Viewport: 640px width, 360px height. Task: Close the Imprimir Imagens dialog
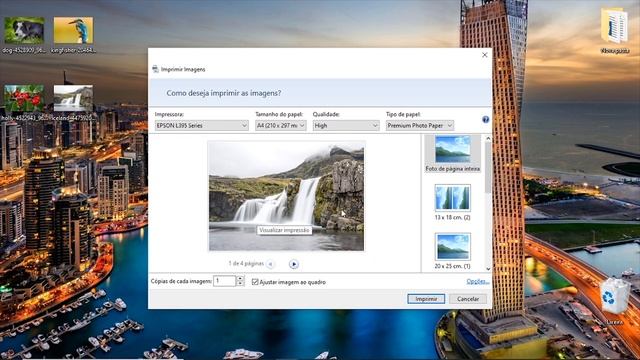484,55
